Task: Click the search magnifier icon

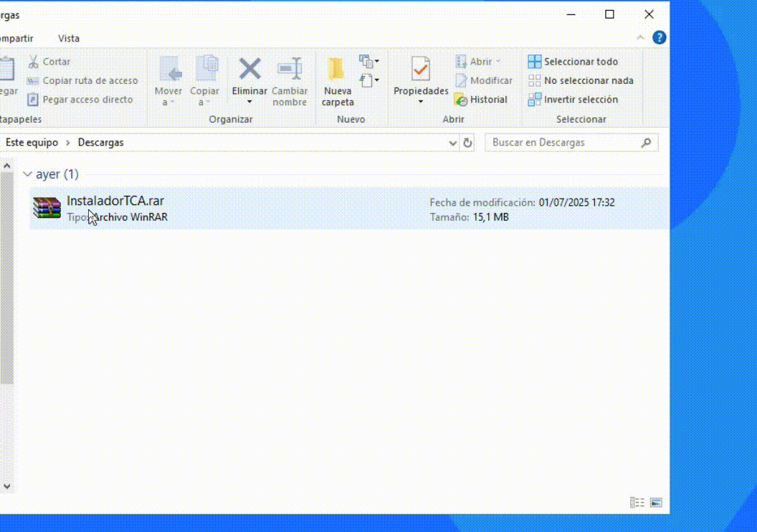Action: point(647,143)
